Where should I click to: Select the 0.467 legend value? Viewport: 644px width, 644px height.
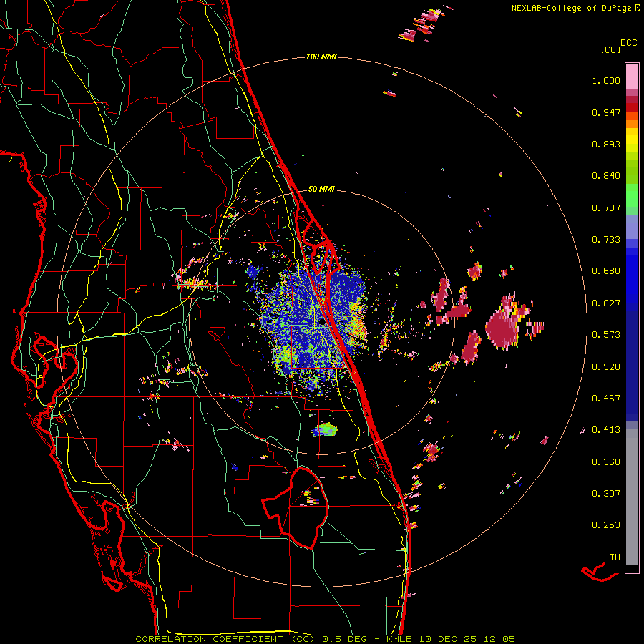click(606, 399)
